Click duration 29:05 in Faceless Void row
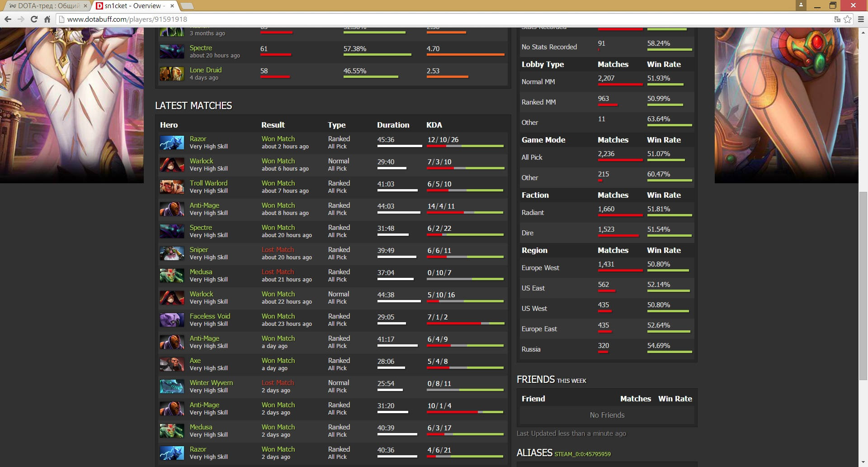The height and width of the screenshot is (467, 868). pos(386,317)
